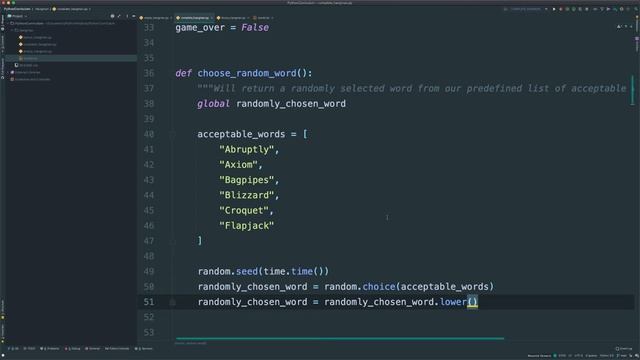Fold the acceptable_words list at line 40
640x360 pixels.
tap(173, 134)
